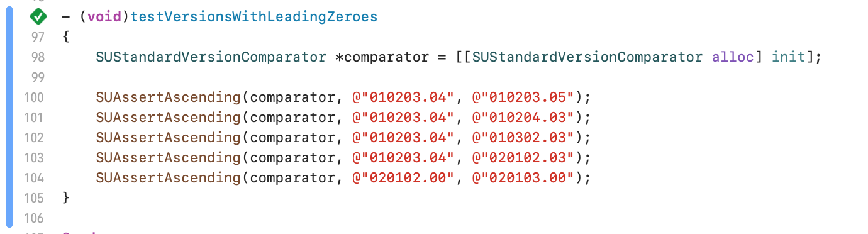Image resolution: width=868 pixels, height=234 pixels.
Task: Click the alloc keyword on line 98
Action: tap(732, 57)
